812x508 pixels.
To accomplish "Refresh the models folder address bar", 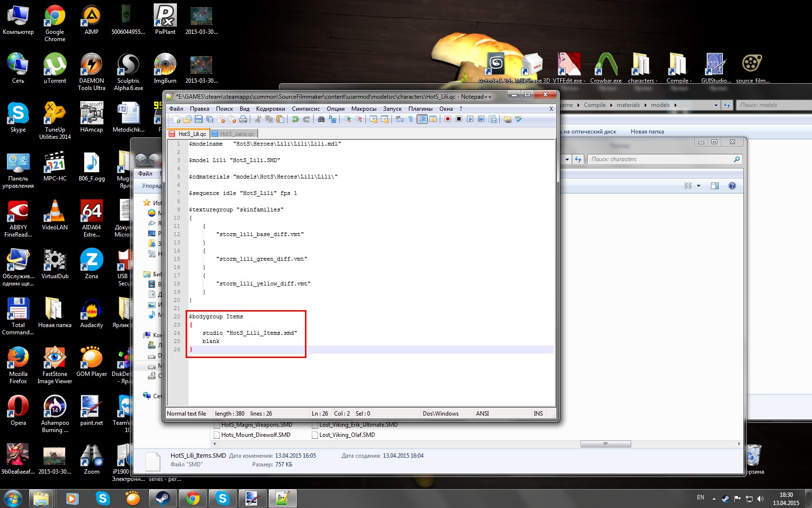I will 727,105.
